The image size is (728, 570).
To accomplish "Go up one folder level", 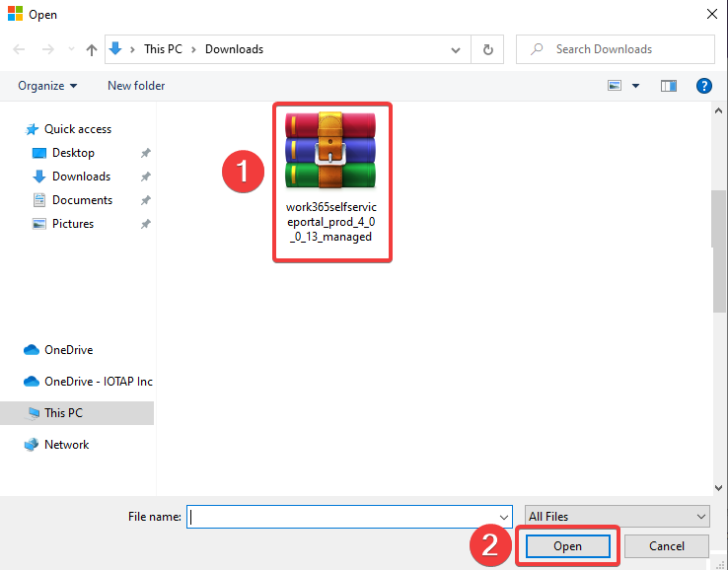I will (x=92, y=49).
